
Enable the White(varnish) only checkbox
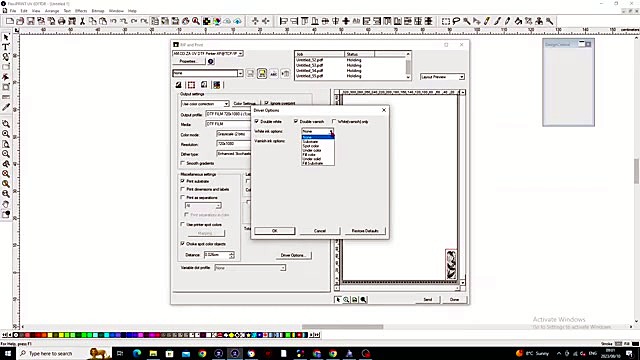click(334, 121)
